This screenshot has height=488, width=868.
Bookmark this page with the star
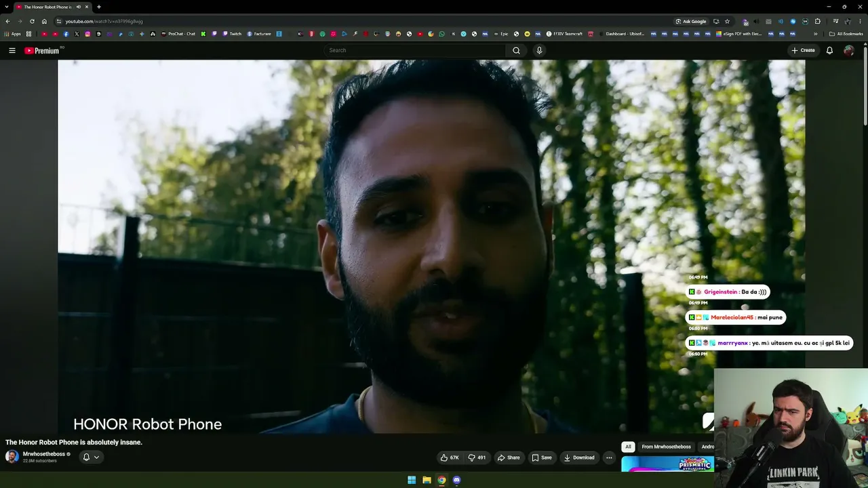[x=727, y=21]
